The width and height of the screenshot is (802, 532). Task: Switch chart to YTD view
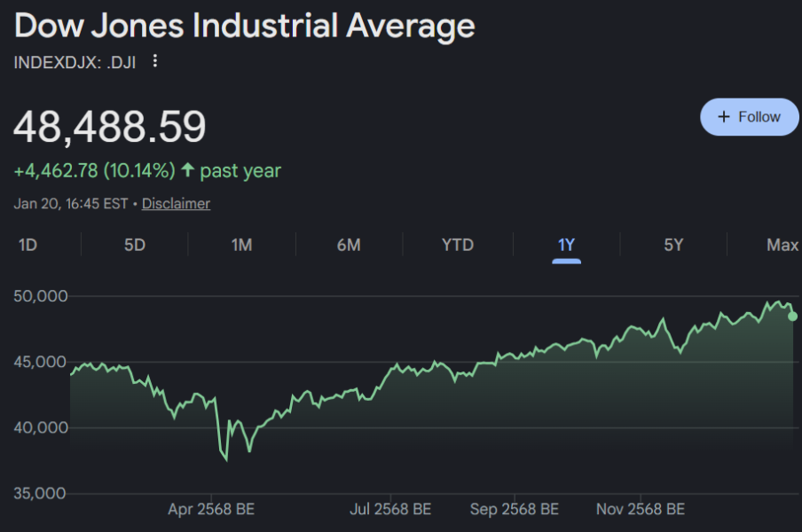pyautogui.click(x=458, y=245)
